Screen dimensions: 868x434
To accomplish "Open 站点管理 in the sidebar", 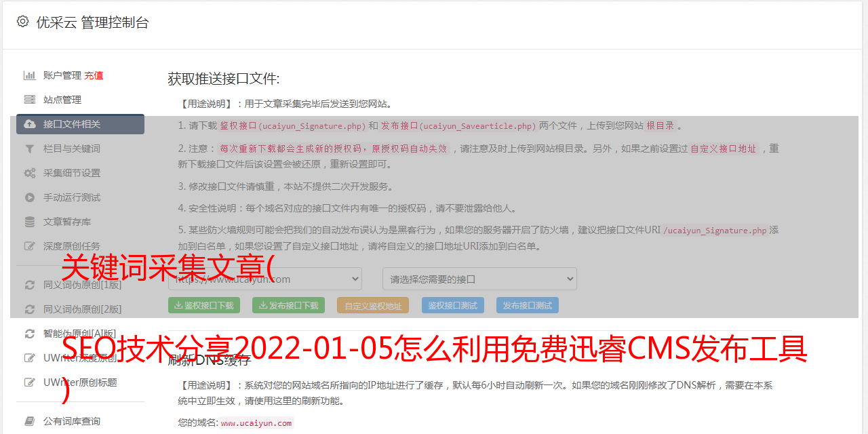I will (62, 100).
